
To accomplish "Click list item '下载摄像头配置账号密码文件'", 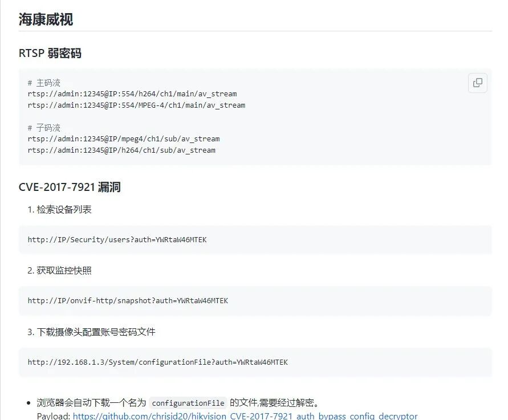I will click(96, 332).
